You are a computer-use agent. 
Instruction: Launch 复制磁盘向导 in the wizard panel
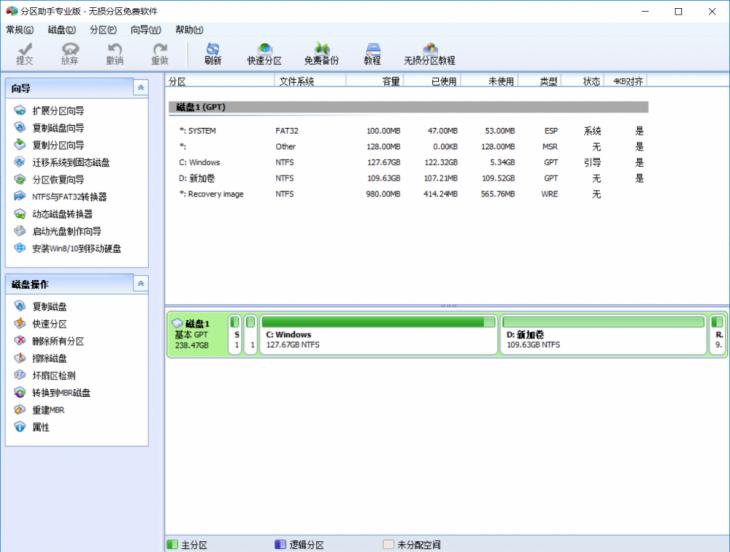point(49,128)
